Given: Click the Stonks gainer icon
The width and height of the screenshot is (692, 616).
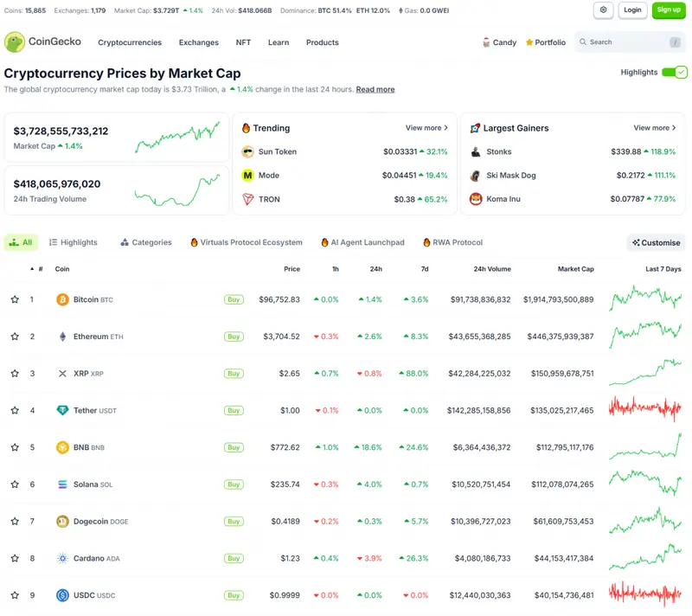Looking at the screenshot, I should point(476,151).
